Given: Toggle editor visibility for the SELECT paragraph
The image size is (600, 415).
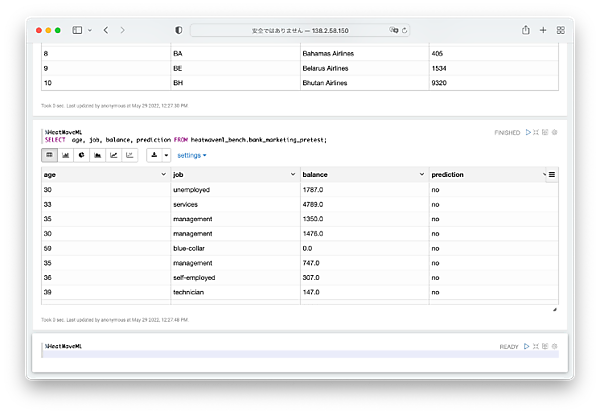Looking at the screenshot, I should click(x=537, y=132).
